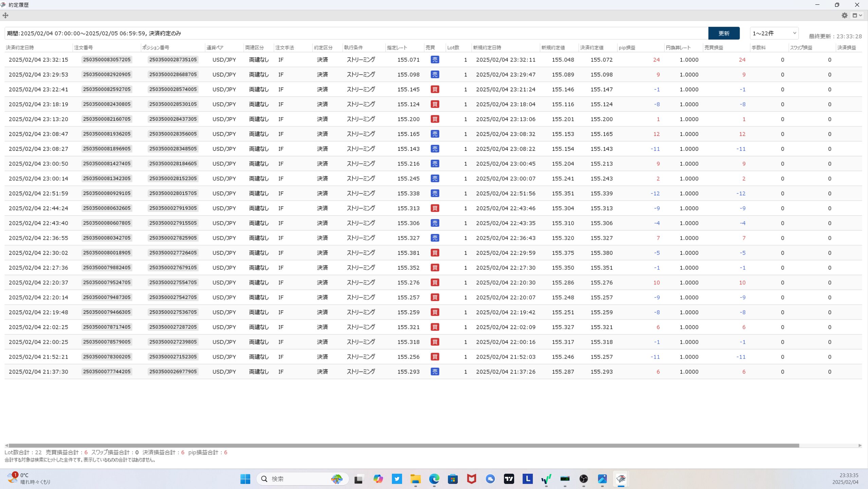The width and height of the screenshot is (868, 489).
Task: Open the gear settings icon
Action: [845, 15]
